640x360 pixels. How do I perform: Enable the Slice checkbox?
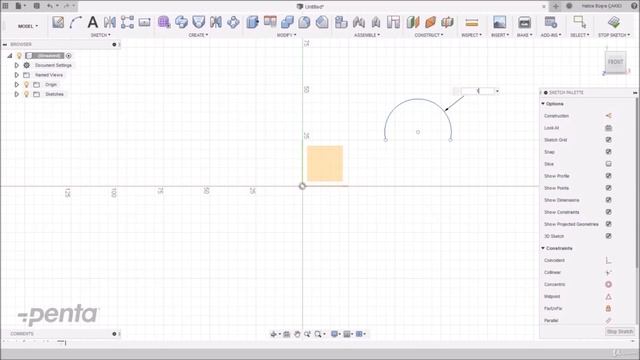608,164
